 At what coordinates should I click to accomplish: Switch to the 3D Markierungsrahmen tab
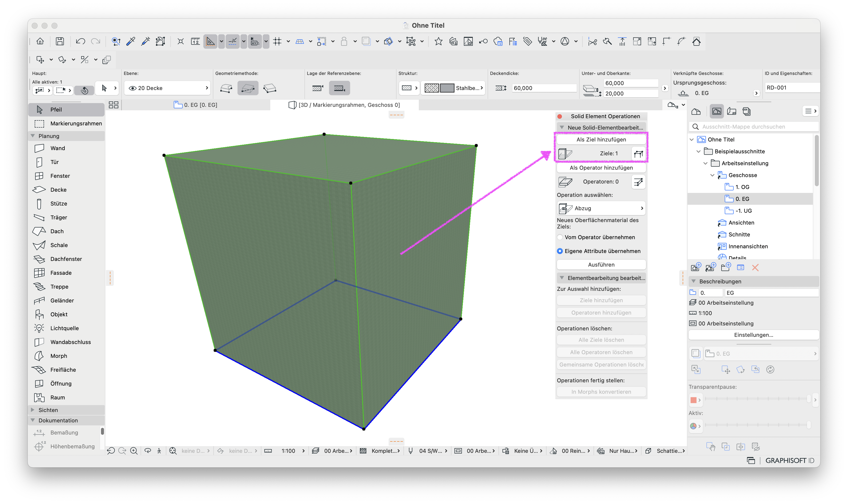pyautogui.click(x=344, y=105)
